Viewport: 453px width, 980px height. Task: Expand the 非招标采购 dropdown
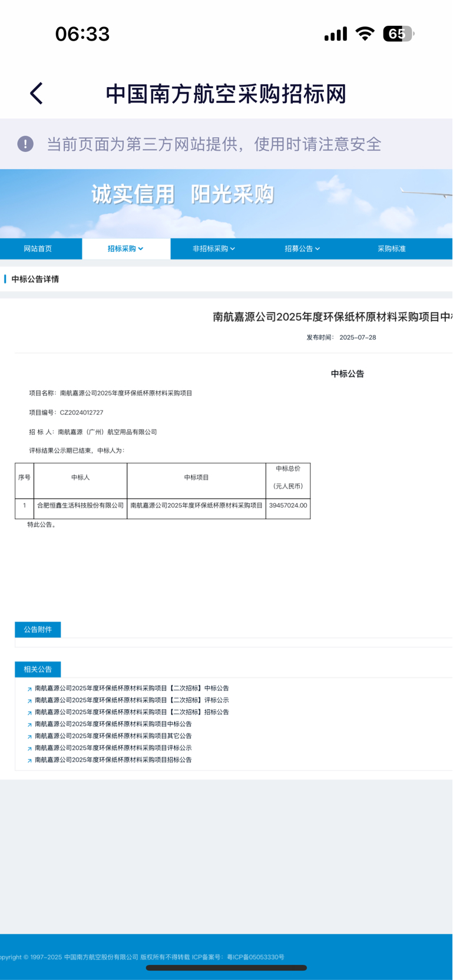click(214, 249)
